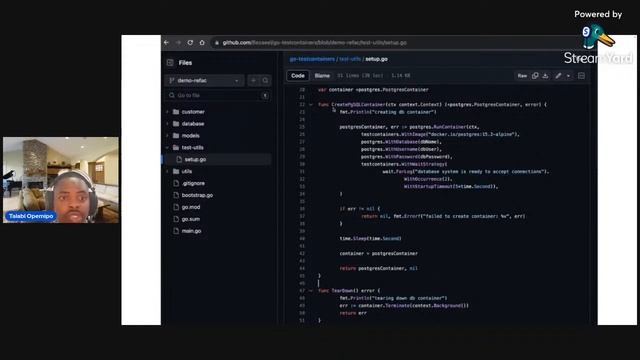The width and height of the screenshot is (640, 360).
Task: Click the lock icon in address bar
Action: 217,43
